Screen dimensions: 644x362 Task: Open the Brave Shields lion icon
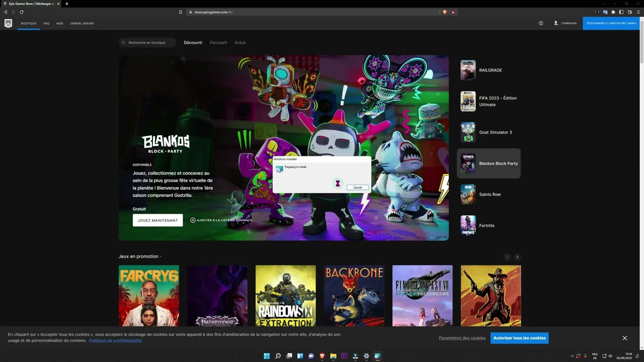pos(445,12)
